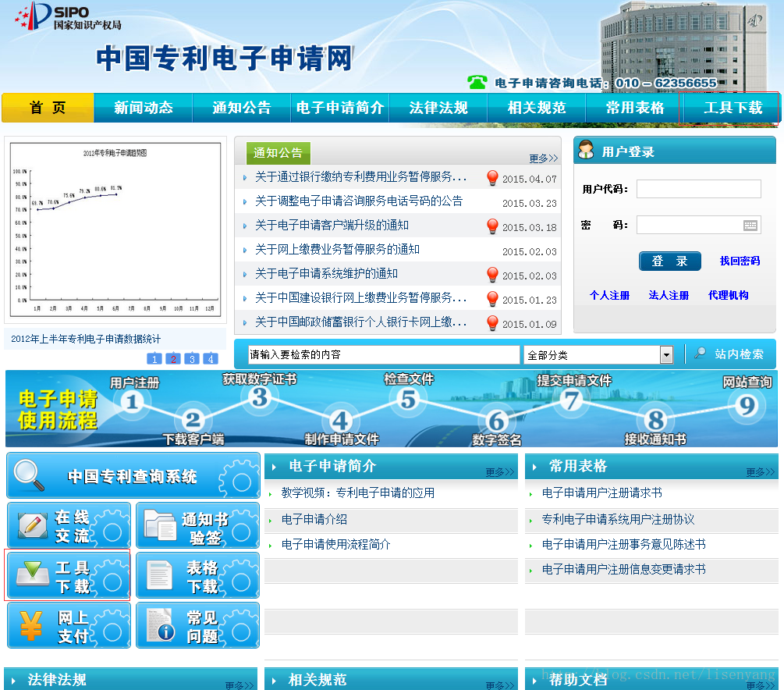Open 电子申请用户注册信息变更请求书 link

[x=624, y=570]
